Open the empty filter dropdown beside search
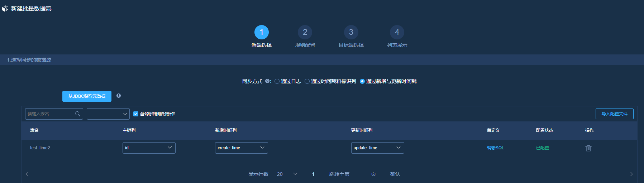The width and height of the screenshot is (644, 183). click(x=108, y=114)
